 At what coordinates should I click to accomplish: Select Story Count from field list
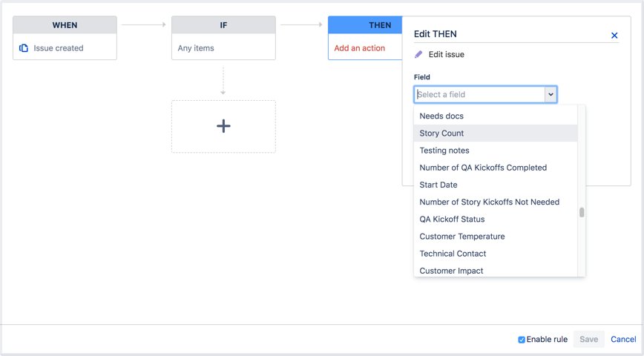(x=441, y=133)
